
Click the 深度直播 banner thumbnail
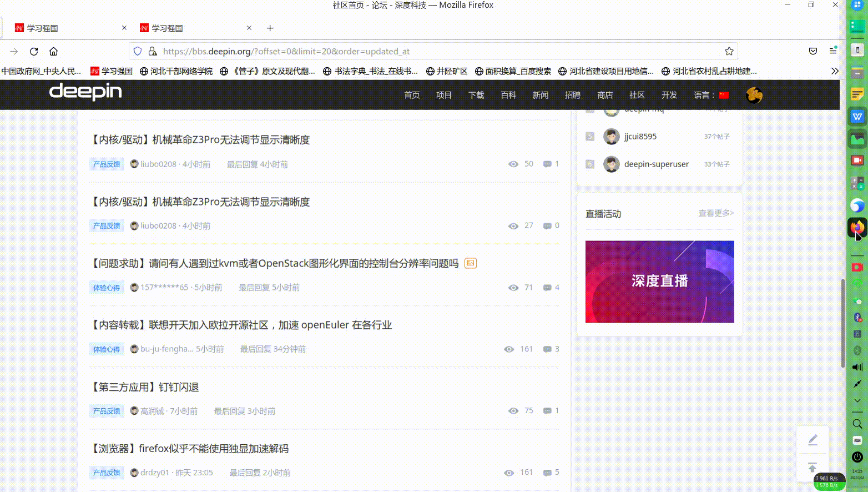(x=659, y=282)
